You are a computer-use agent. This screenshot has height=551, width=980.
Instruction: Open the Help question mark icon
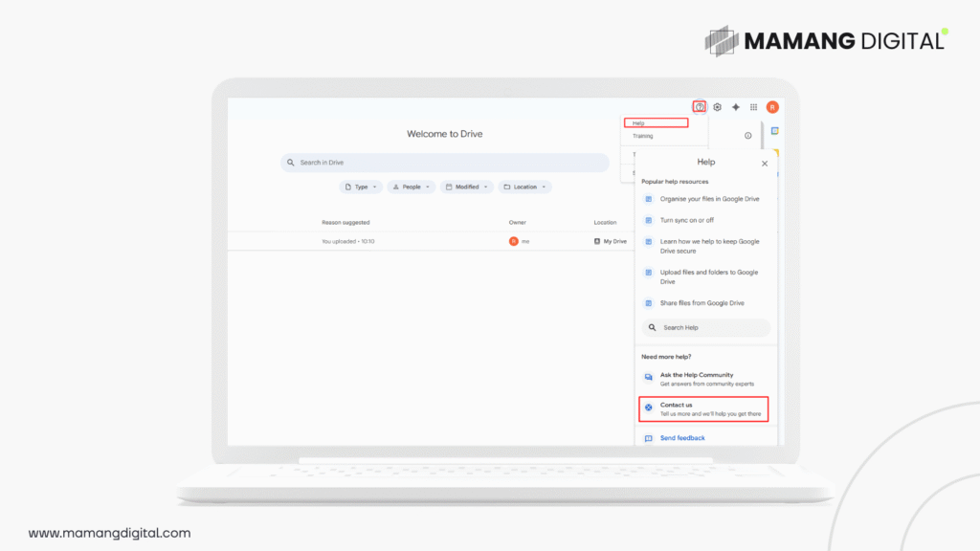click(699, 107)
